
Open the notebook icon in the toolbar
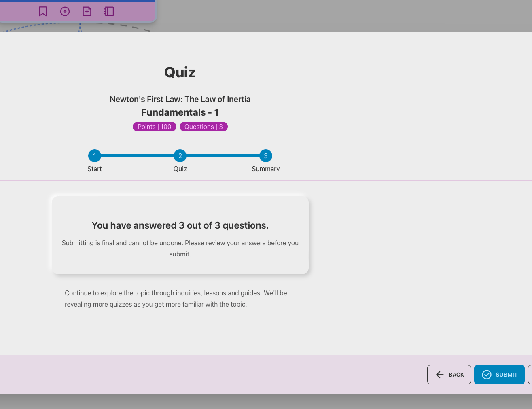(109, 11)
